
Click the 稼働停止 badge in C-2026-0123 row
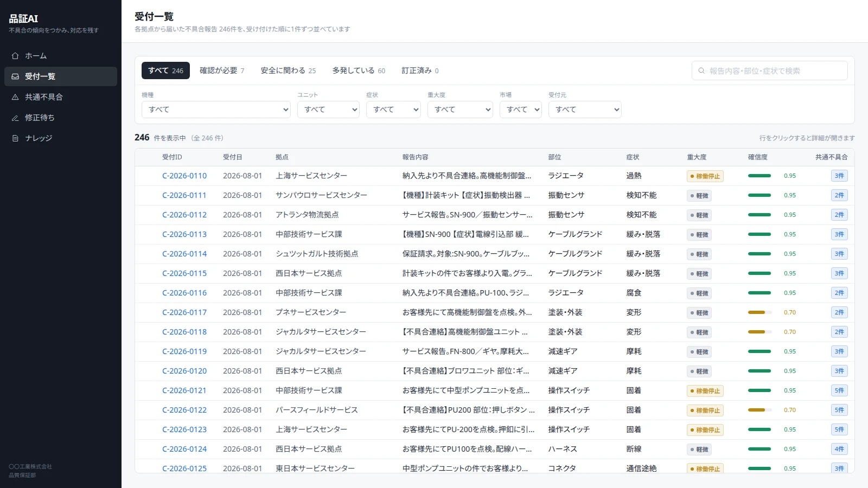pyautogui.click(x=705, y=430)
